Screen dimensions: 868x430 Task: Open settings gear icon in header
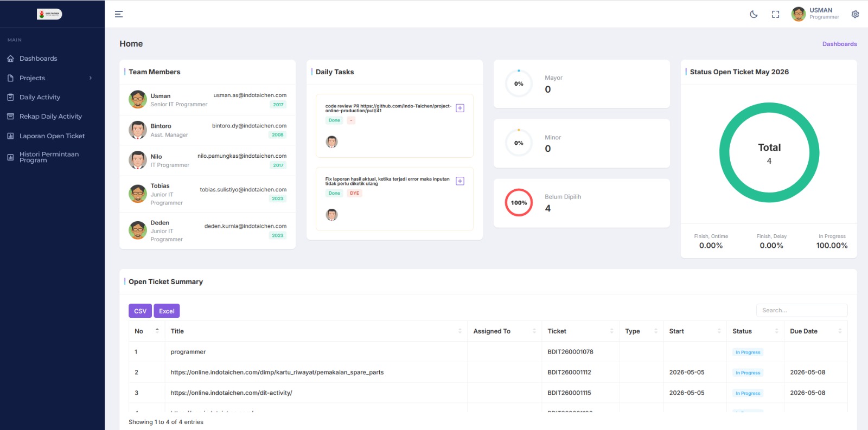(x=855, y=14)
